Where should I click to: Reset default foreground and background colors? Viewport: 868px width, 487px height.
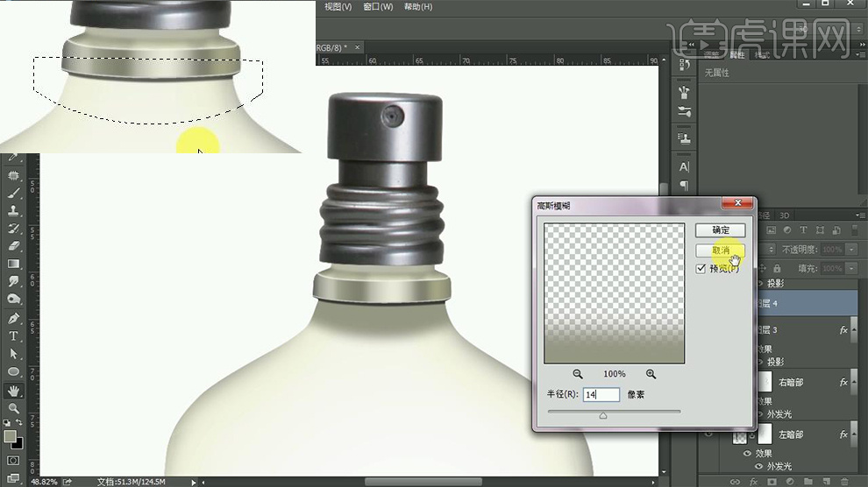click(x=7, y=423)
